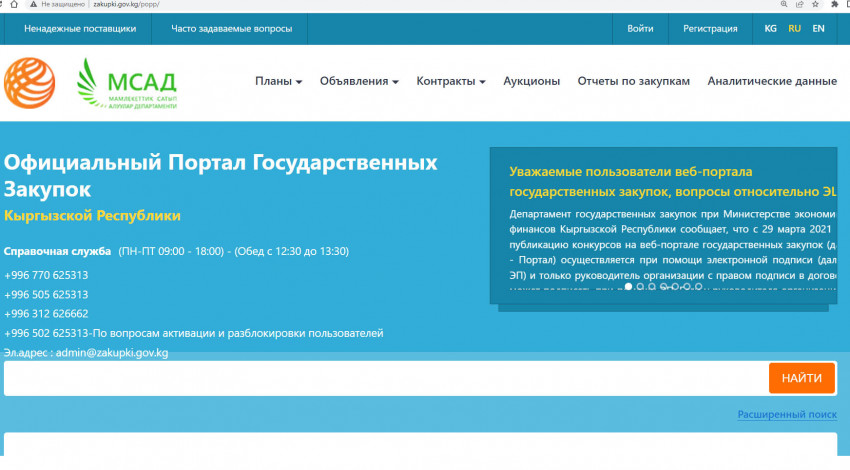Image resolution: width=850 pixels, height=470 pixels.
Task: Open the Регистрация page
Action: 710,29
